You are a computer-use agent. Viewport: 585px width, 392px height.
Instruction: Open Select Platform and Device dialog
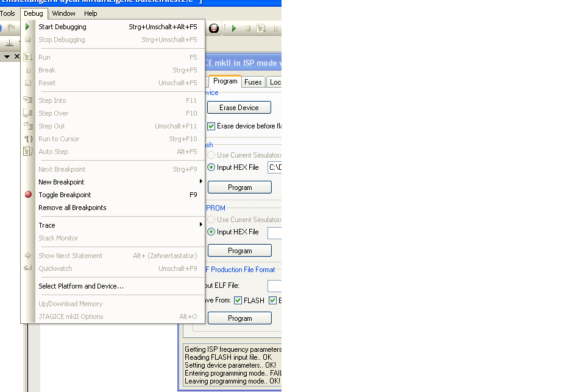(x=113, y=286)
